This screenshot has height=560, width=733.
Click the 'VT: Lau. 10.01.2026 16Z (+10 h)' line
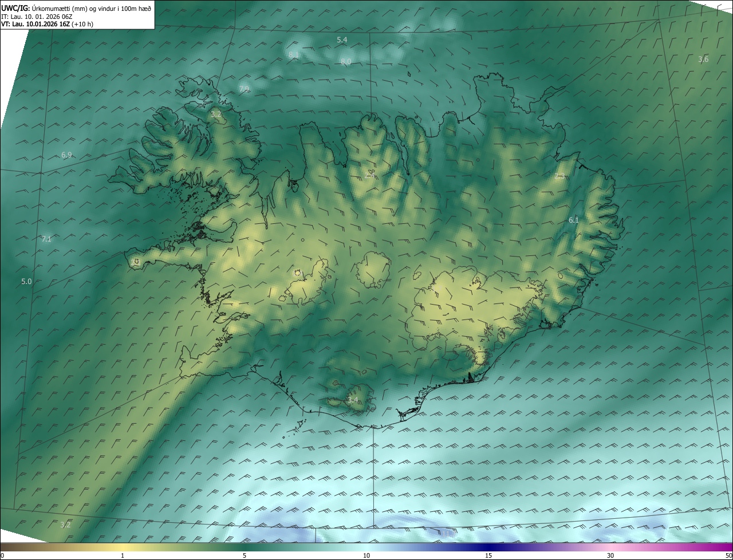[47, 25]
